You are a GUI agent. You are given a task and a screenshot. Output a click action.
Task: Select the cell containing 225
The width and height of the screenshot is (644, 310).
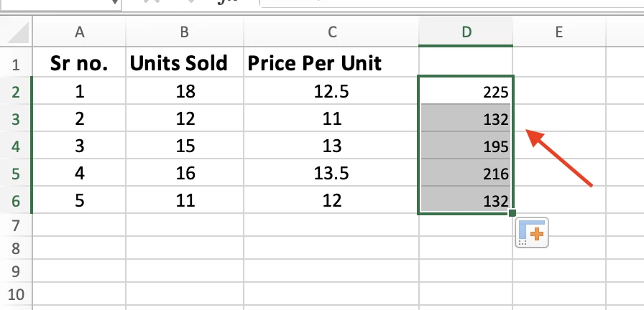pyautogui.click(x=466, y=92)
